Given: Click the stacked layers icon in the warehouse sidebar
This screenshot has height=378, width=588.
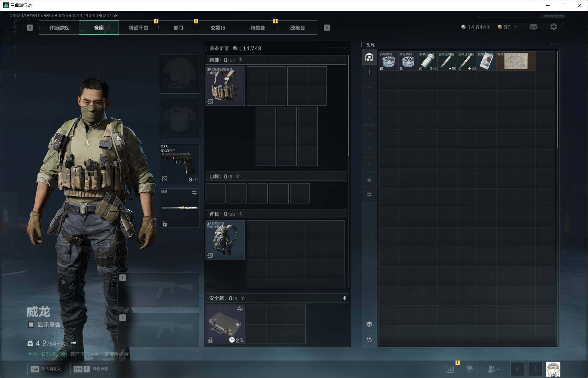Looking at the screenshot, I should 369,324.
